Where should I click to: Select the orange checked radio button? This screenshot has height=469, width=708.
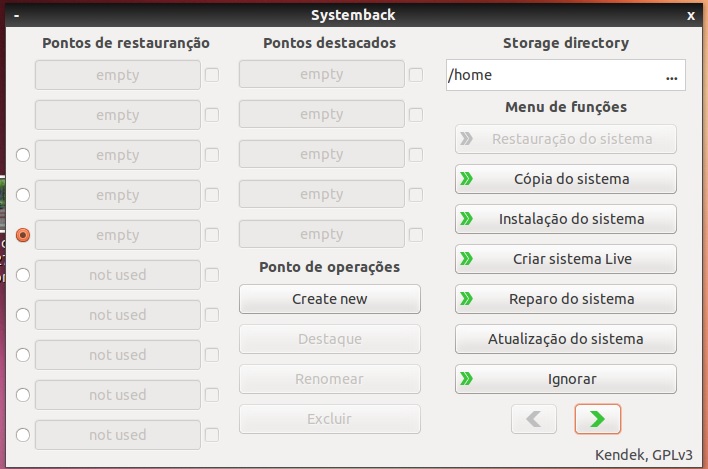[x=23, y=235]
